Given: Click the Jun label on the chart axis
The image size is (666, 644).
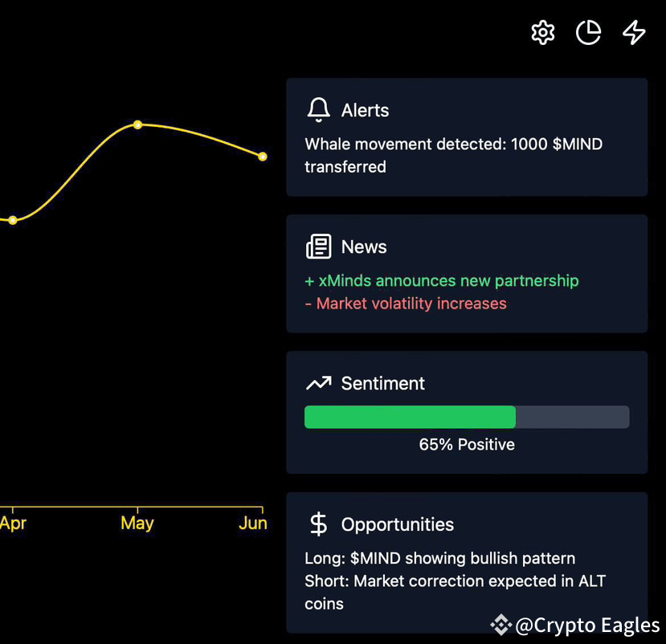Looking at the screenshot, I should tap(253, 523).
